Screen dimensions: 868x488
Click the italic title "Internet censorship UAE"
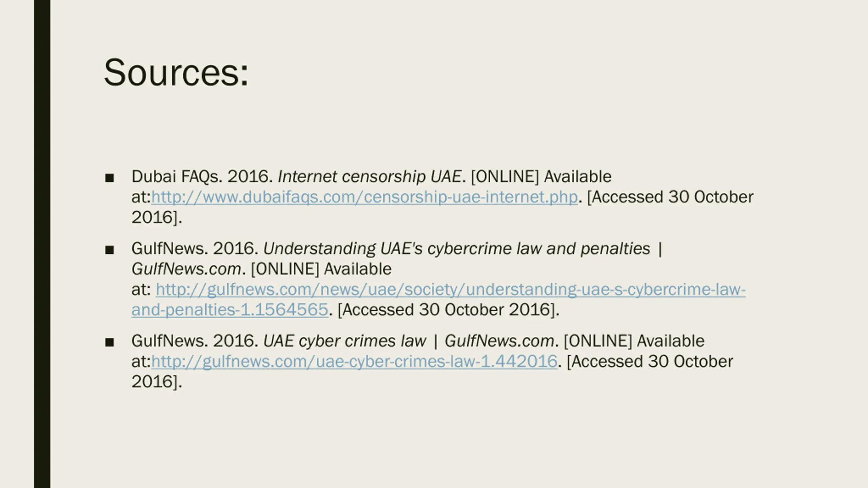[x=370, y=177]
